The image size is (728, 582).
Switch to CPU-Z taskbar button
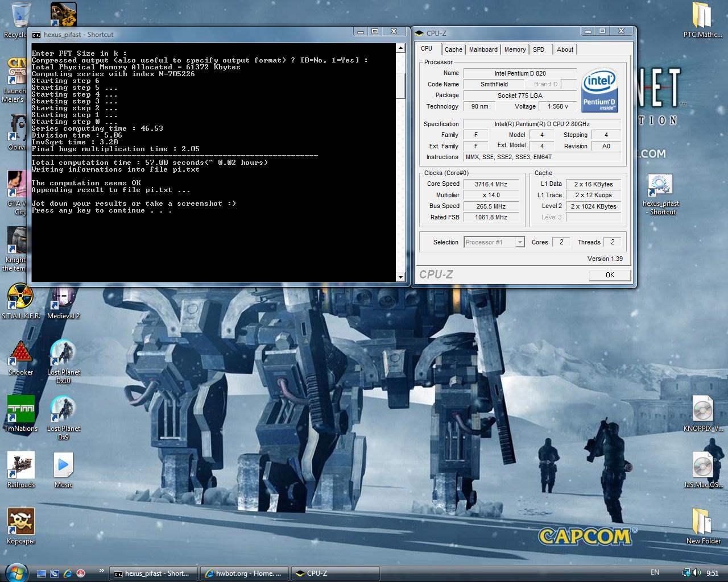(336, 573)
